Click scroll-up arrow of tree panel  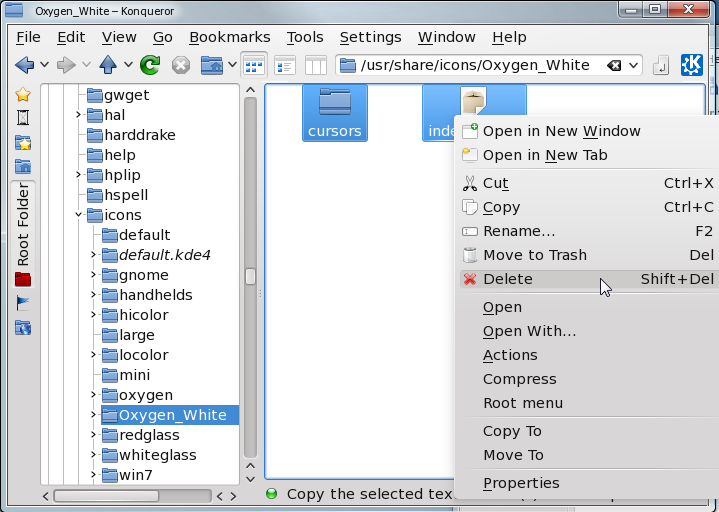[x=250, y=90]
